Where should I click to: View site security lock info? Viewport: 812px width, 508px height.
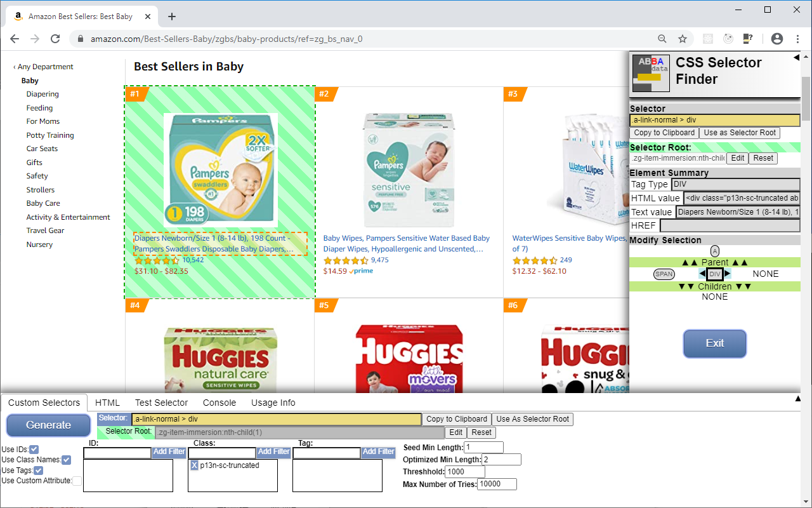pyautogui.click(x=81, y=39)
